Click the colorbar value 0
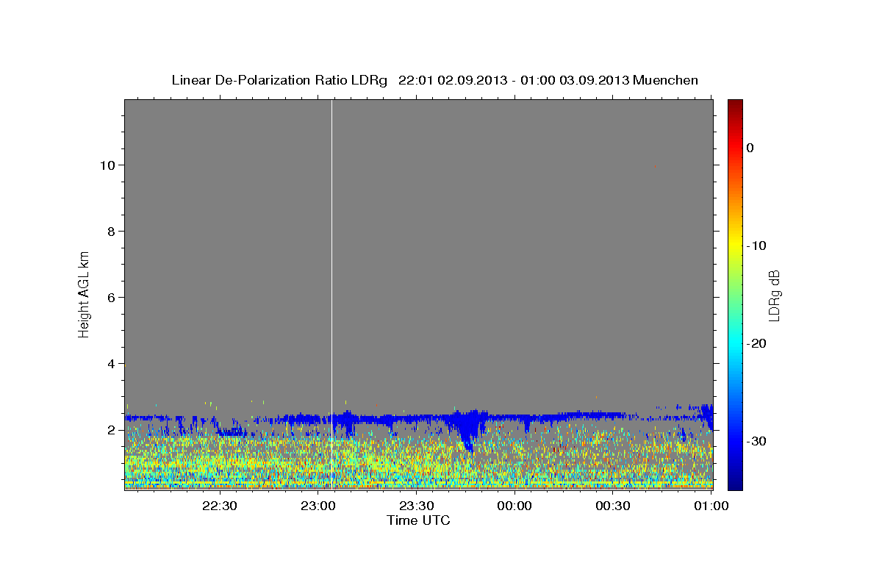882x588 pixels. pos(750,148)
